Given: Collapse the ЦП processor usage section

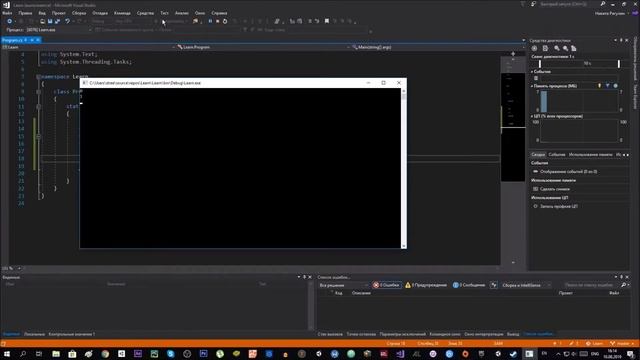Looking at the screenshot, I should 532,116.
